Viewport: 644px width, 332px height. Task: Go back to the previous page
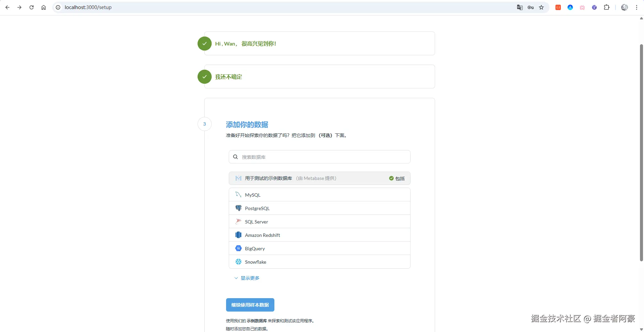tap(7, 7)
